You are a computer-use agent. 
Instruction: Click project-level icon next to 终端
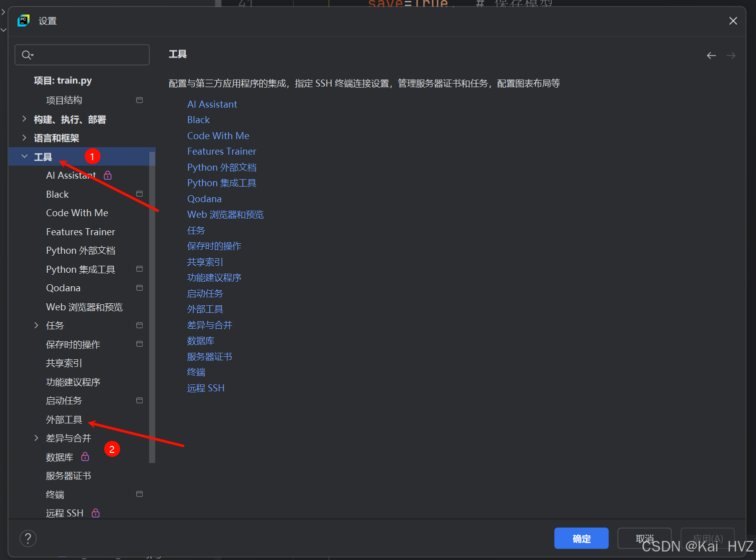(x=140, y=494)
